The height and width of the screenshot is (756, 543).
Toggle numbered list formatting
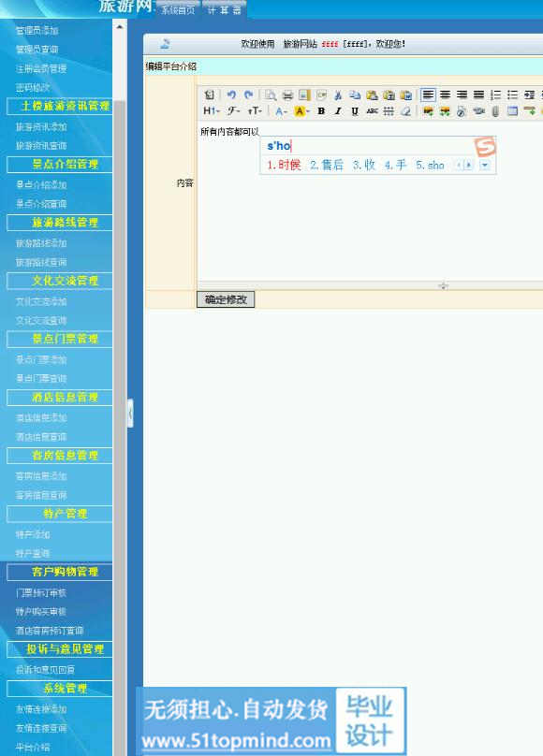coord(496,95)
